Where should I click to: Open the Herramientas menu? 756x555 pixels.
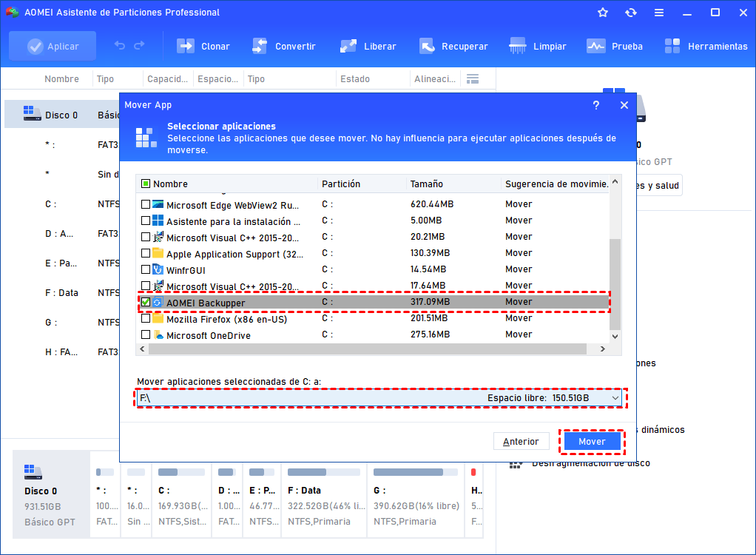[x=706, y=47]
